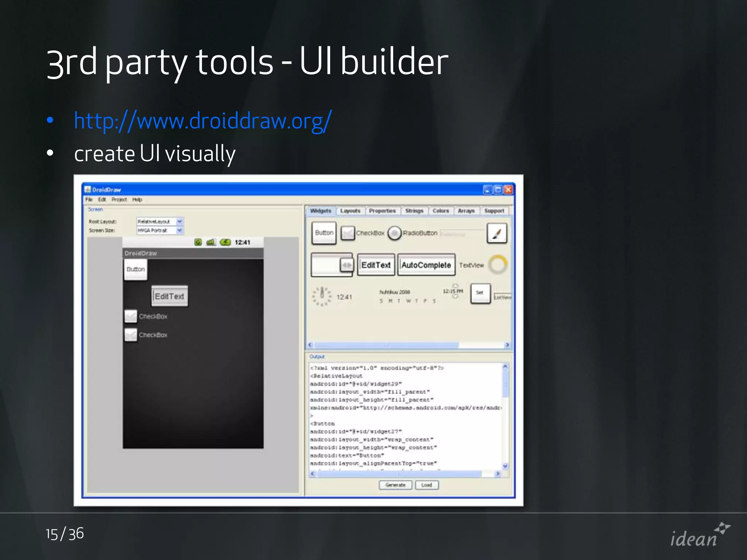Click the green battery status icon
The width and height of the screenshot is (747, 560).
pyautogui.click(x=225, y=242)
